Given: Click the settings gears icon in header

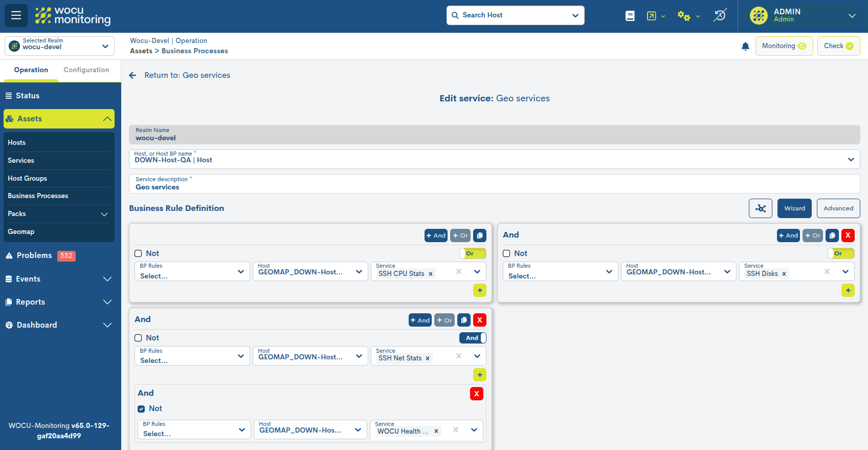Looking at the screenshot, I should pos(684,16).
